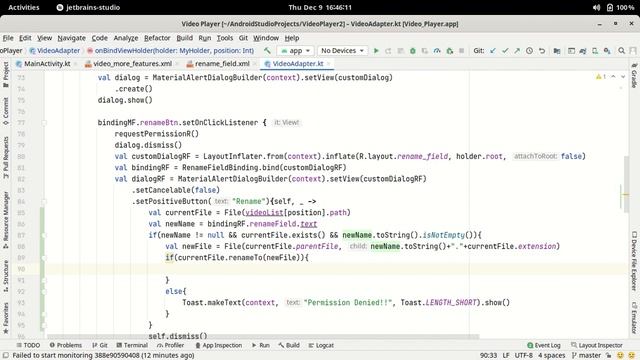Open the Terminal tool window
640x360 pixels.
pyautogui.click(x=132, y=345)
